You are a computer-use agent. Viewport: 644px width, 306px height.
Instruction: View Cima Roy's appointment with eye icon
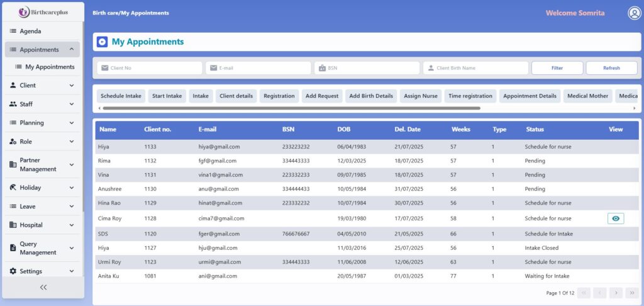(x=616, y=218)
